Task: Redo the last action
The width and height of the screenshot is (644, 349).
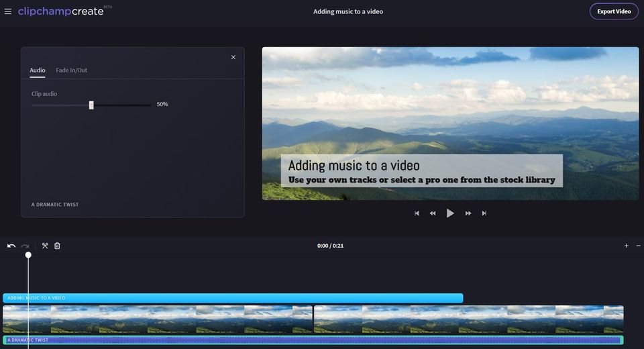Action: coord(25,246)
